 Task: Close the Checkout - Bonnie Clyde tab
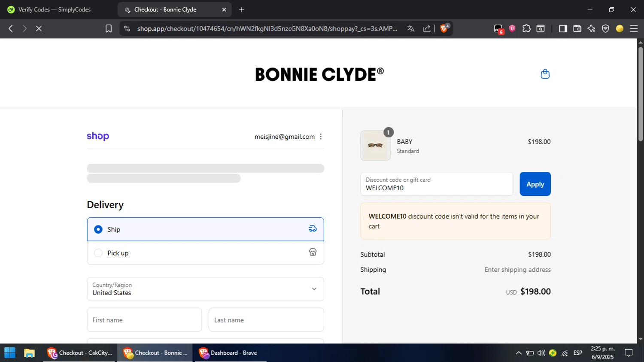click(x=224, y=9)
